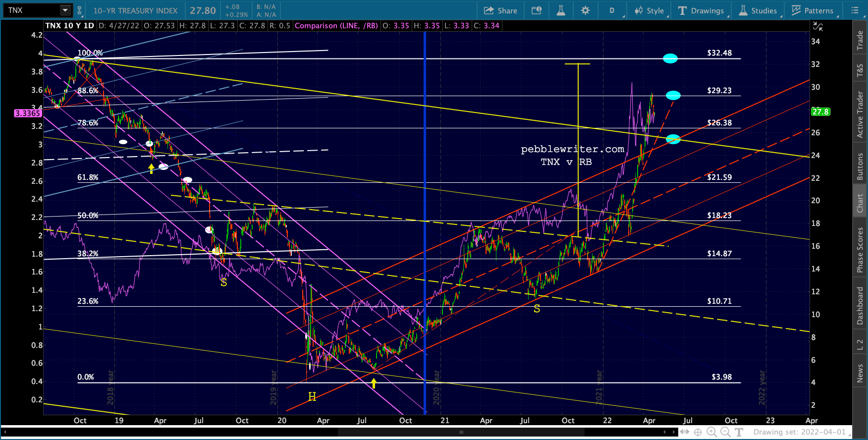Open the Patterns menu
The width and height of the screenshot is (868, 440).
pyautogui.click(x=813, y=10)
